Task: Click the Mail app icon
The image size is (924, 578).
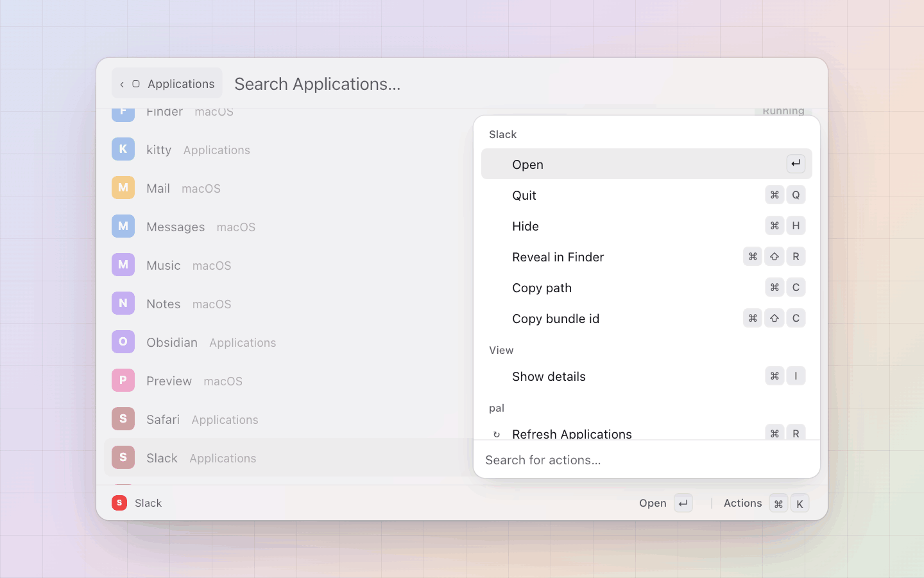Action: coord(123,188)
